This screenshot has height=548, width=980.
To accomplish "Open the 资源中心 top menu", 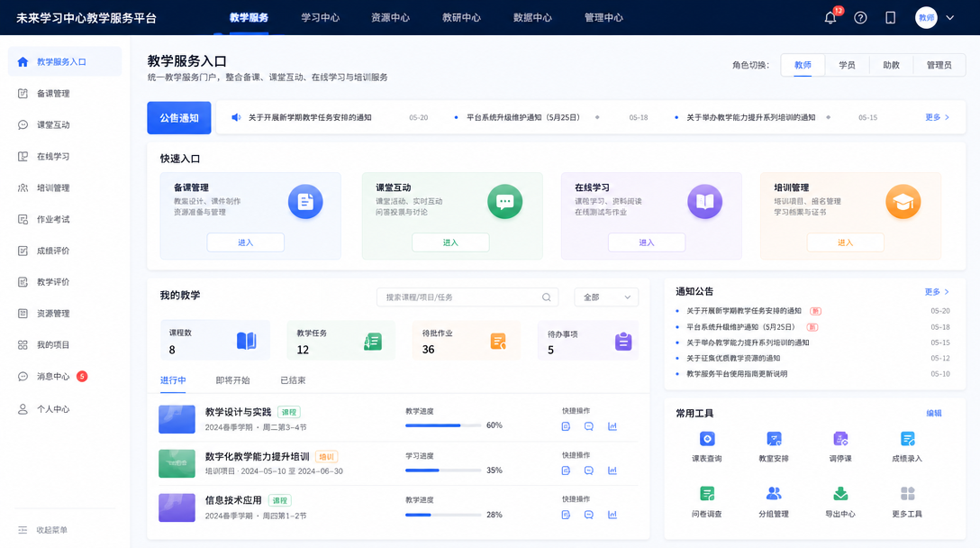I will (x=391, y=17).
